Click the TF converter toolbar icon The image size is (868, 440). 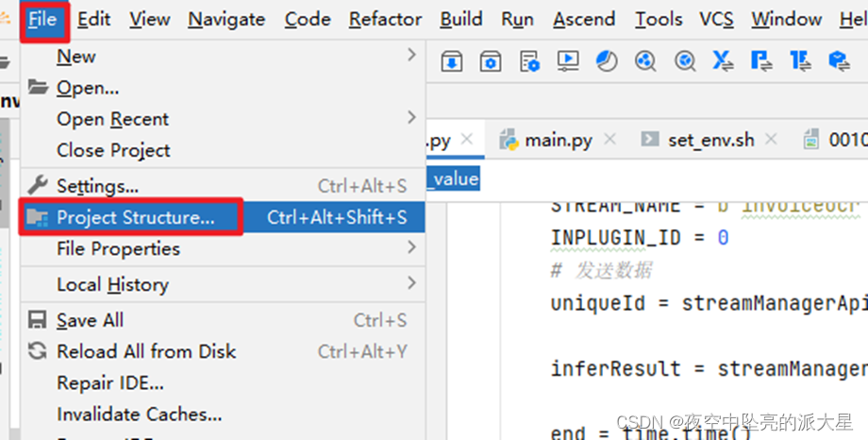coord(800,60)
